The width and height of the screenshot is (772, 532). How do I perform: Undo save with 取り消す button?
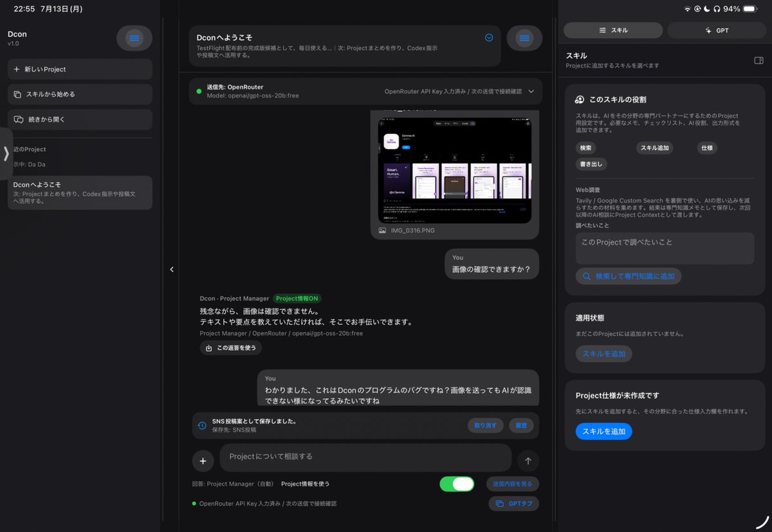485,425
